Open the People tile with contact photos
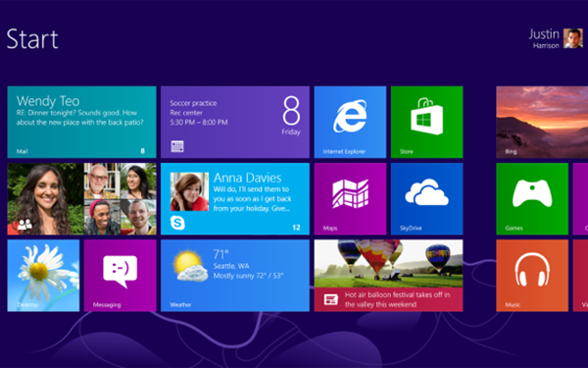588x368 pixels. pyautogui.click(x=81, y=199)
